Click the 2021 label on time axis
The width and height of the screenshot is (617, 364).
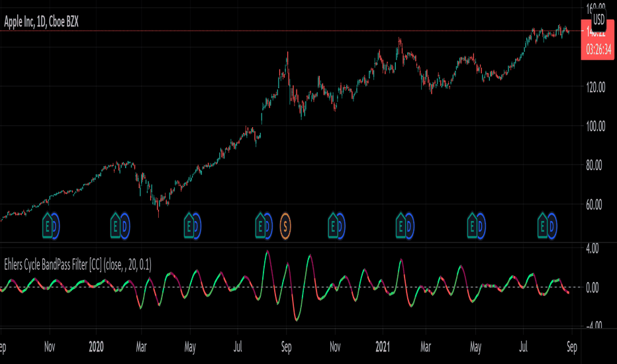pos(383,347)
